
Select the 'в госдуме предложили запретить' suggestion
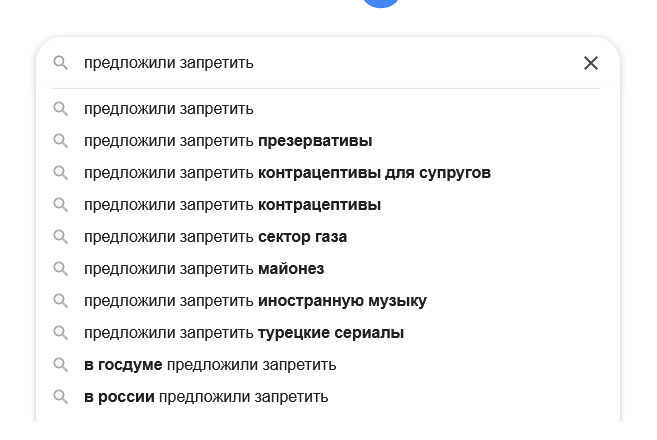[210, 365]
